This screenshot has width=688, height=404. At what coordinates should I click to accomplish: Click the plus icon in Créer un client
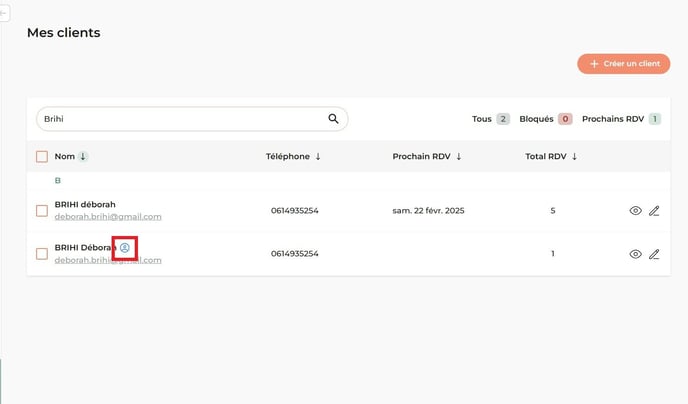pyautogui.click(x=594, y=64)
